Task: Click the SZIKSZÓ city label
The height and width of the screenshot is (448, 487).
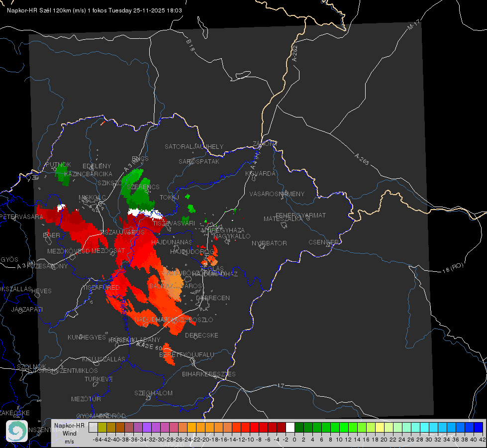Action: coord(110,183)
